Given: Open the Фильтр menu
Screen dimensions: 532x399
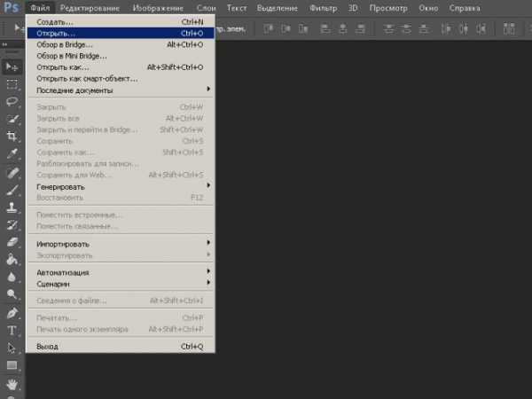Looking at the screenshot, I should pos(324,8).
